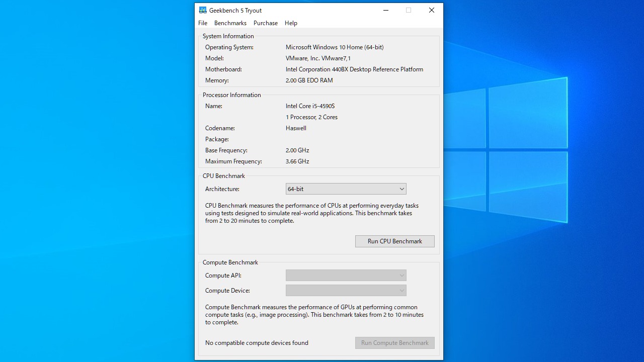
Task: Click the 'Intel Core i5-4590S' processor name
Action: [x=310, y=106]
